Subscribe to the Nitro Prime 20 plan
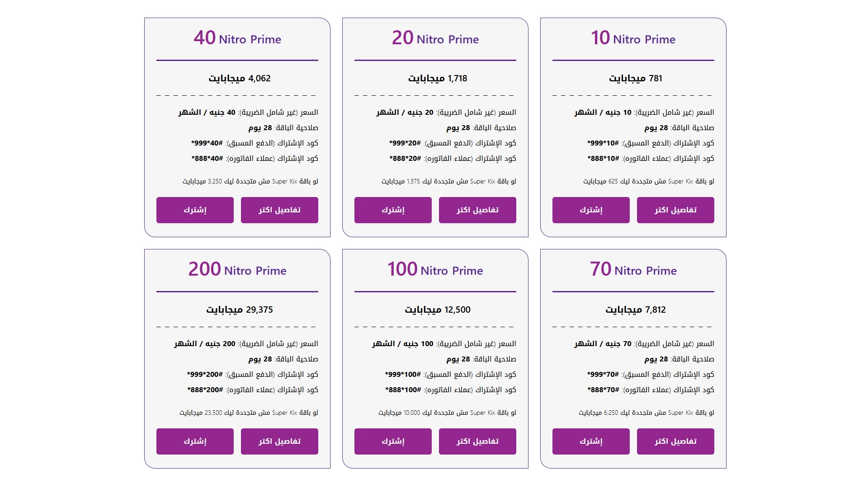Screen dimensions: 868x488 [x=393, y=210]
